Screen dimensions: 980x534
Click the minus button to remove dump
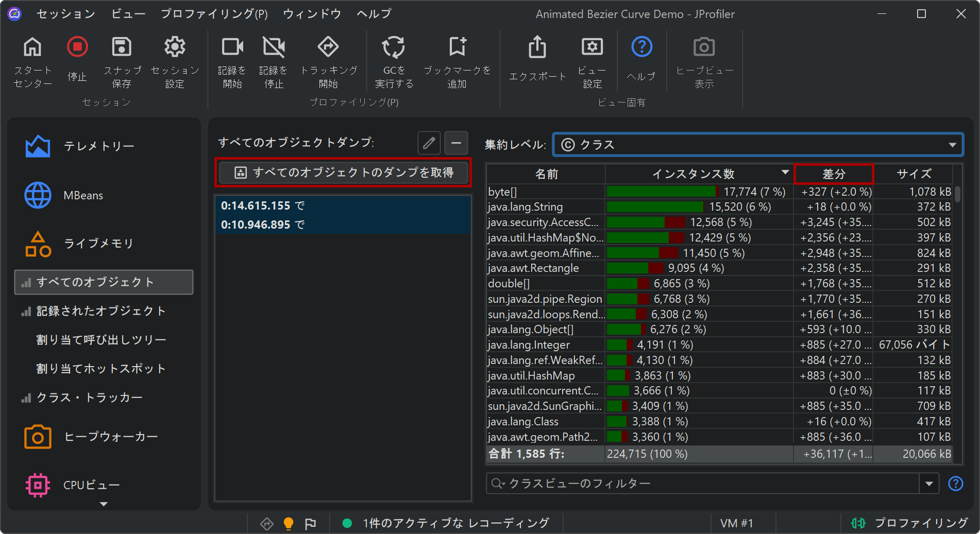(456, 143)
